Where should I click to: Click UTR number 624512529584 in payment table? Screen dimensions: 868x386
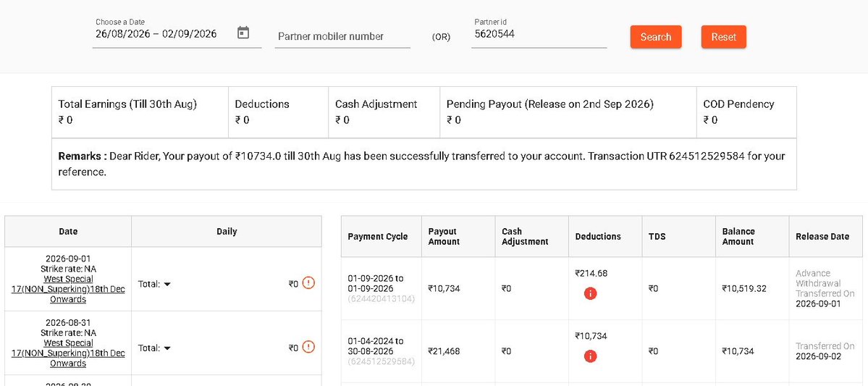click(x=381, y=361)
